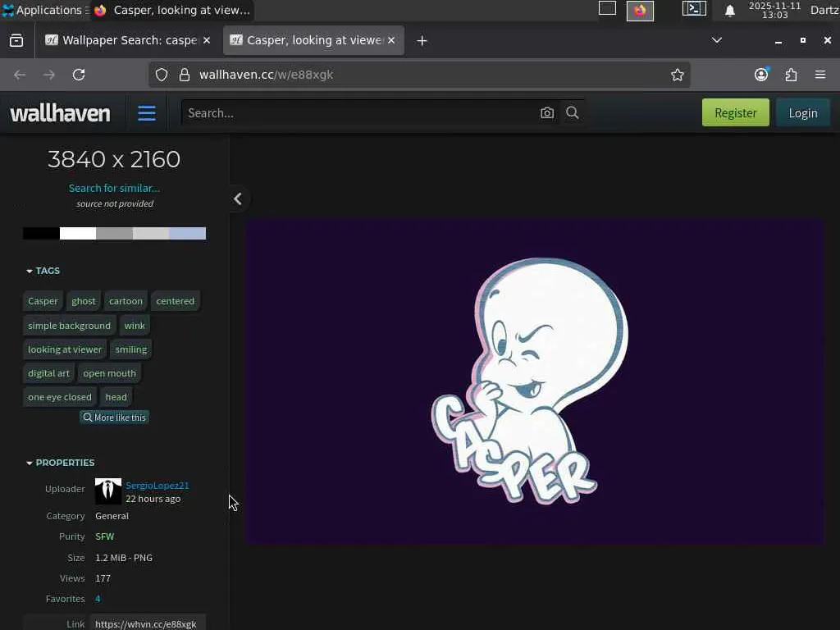Click the Casper window title in the panel
The width and height of the screenshot is (840, 630).
172,10
